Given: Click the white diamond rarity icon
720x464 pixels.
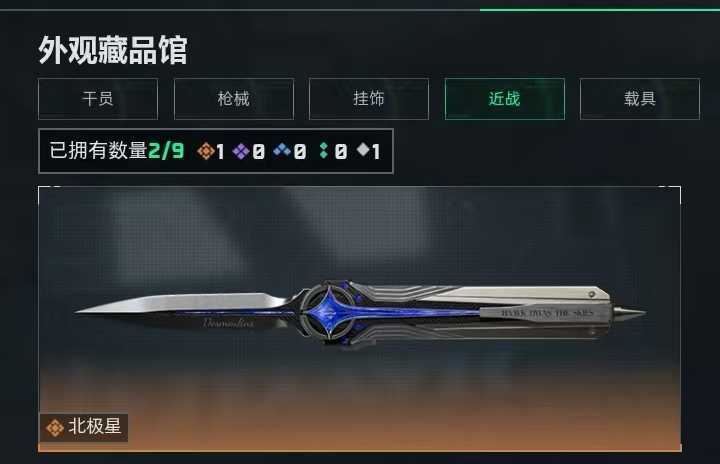Looking at the screenshot, I should [363, 149].
